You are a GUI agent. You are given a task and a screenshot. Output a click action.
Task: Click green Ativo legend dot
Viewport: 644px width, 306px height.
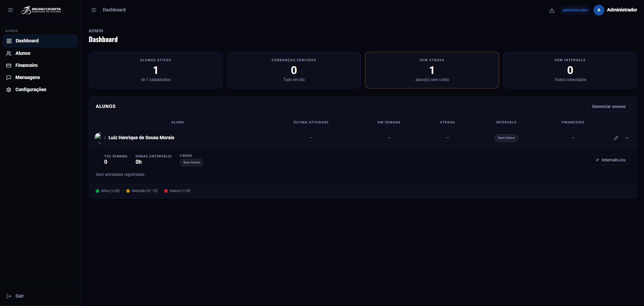pos(97,191)
